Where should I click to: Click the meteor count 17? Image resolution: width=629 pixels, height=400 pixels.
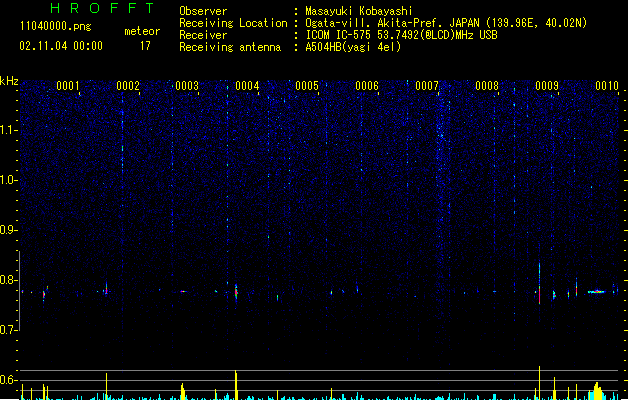(145, 46)
